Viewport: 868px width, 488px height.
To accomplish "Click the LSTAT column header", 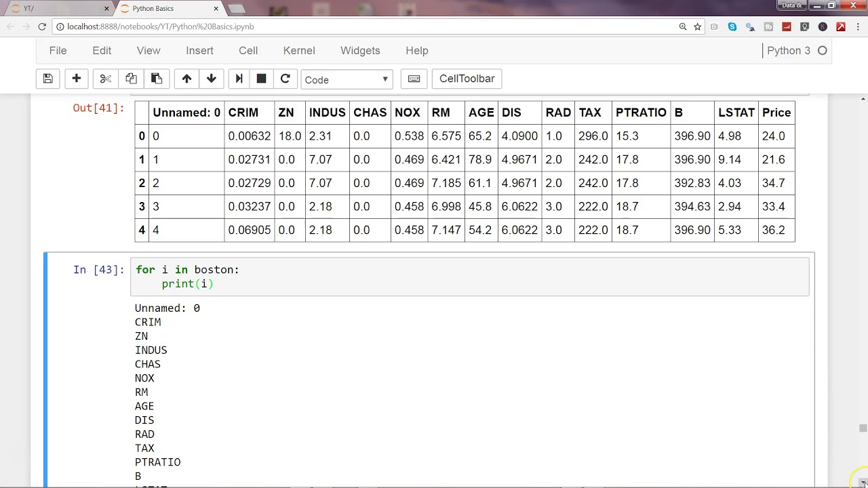I will (x=736, y=113).
